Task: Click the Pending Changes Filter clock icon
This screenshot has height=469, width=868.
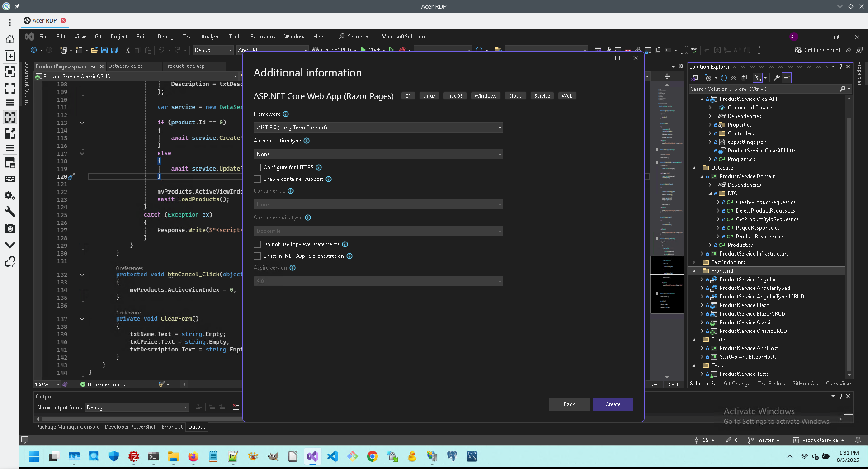Action: click(708, 78)
